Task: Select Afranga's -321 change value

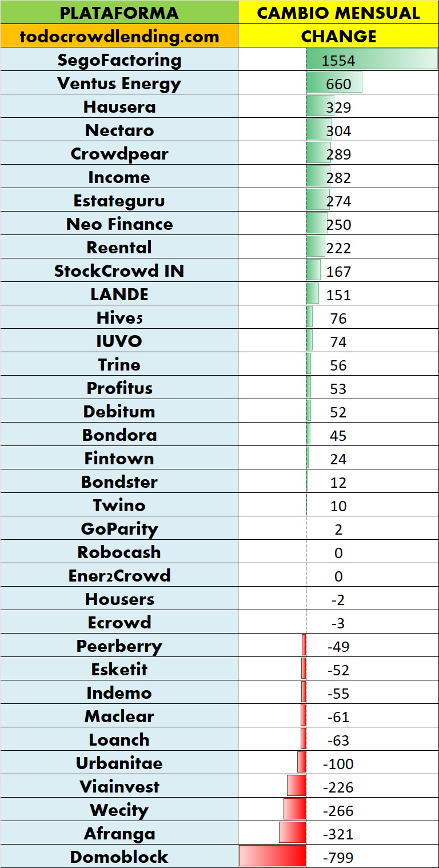Action: pyautogui.click(x=338, y=834)
